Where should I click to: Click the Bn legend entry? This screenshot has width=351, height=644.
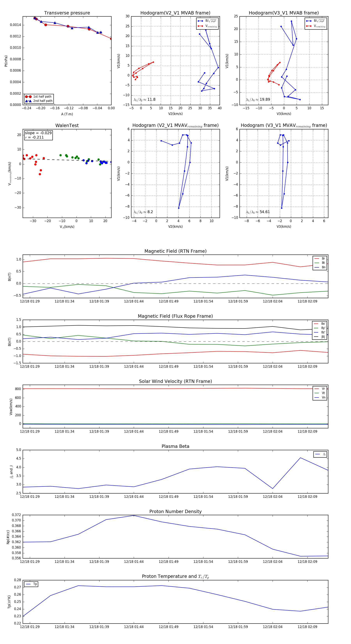(x=320, y=267)
